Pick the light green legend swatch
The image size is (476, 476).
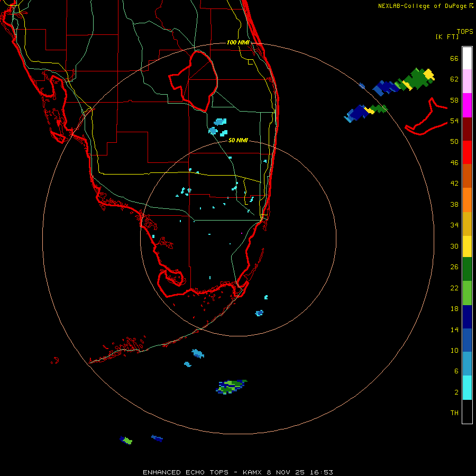click(467, 293)
